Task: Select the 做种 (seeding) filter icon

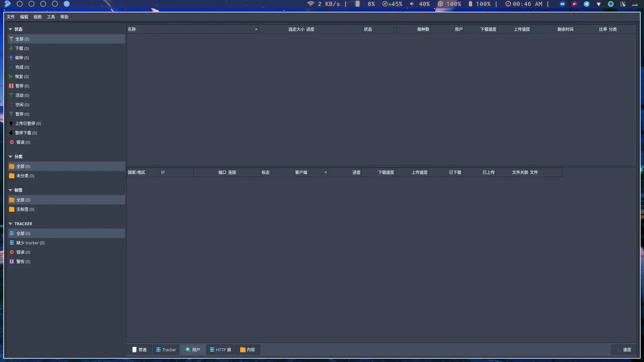Action: (11, 58)
